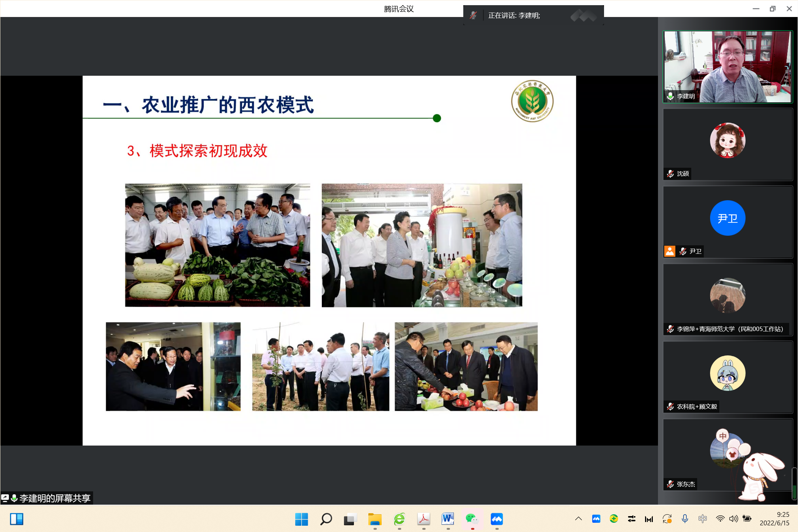Click the sliders tray icon
Image resolution: width=798 pixels, height=532 pixels.
click(631, 519)
